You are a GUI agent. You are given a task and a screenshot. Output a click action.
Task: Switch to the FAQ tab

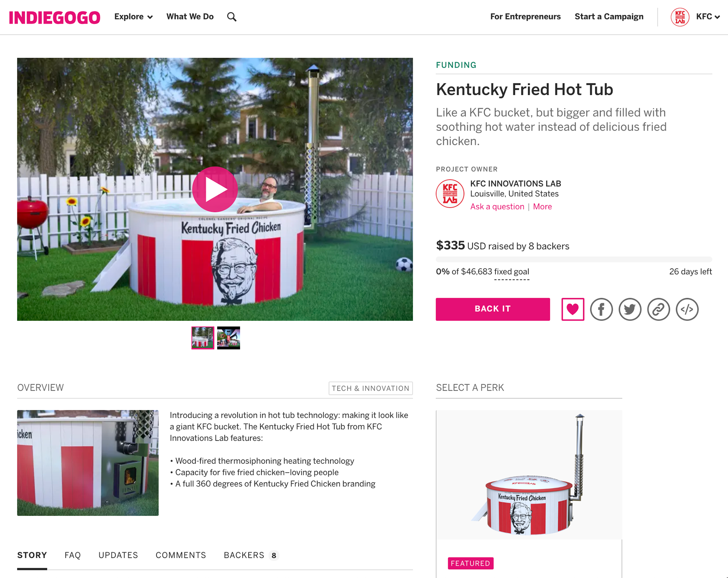click(x=72, y=555)
